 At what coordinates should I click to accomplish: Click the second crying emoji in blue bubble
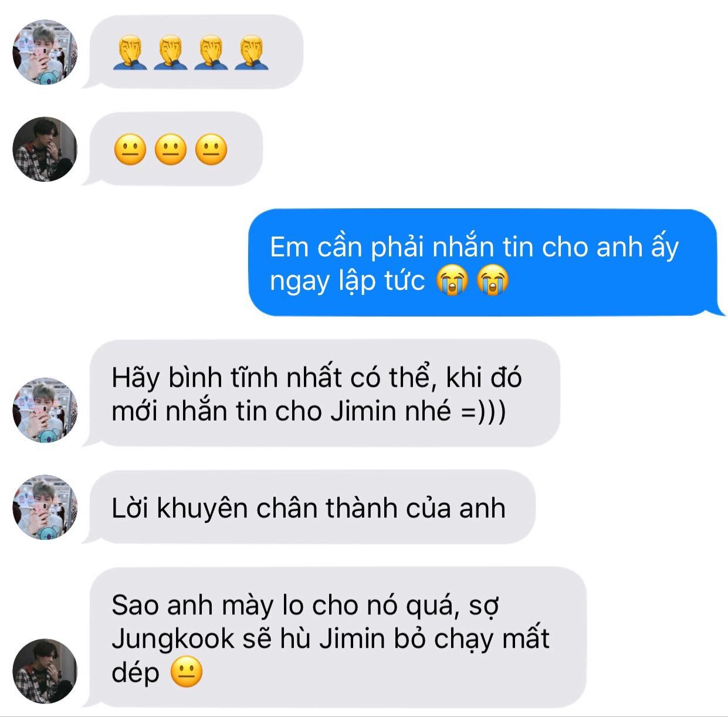click(x=492, y=280)
